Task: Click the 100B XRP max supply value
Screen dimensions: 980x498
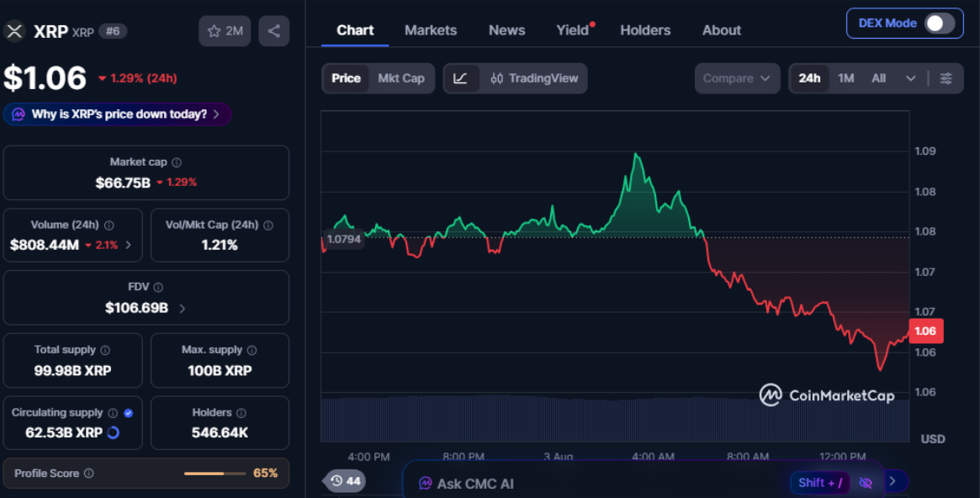Action: tap(220, 370)
